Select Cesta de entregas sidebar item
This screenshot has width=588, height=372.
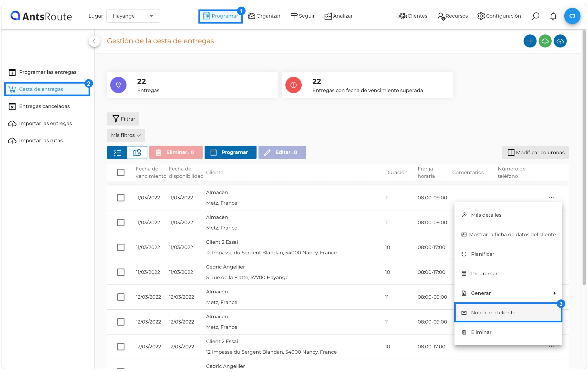pyautogui.click(x=47, y=89)
